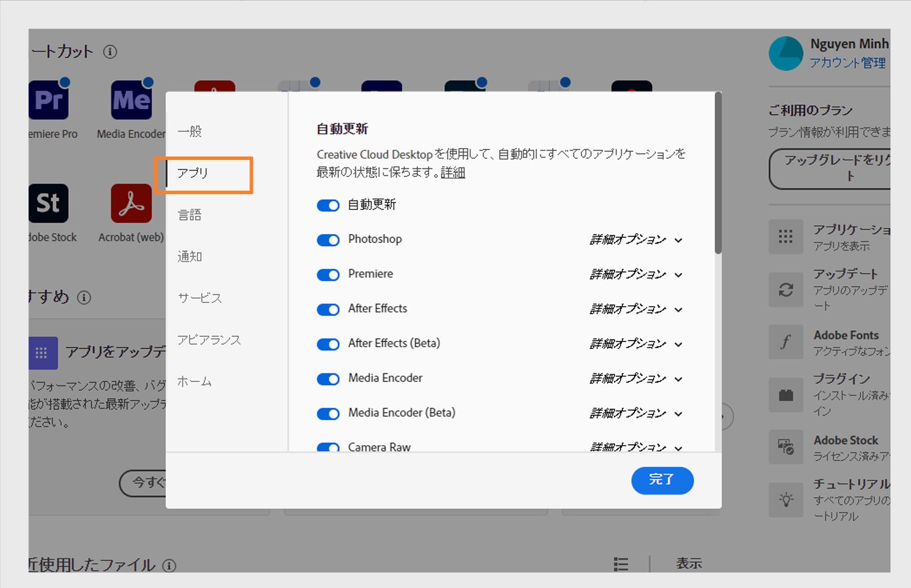Select the アップデート refresh icon in the sidebar
Screen dimensions: 911x588
coord(786,290)
